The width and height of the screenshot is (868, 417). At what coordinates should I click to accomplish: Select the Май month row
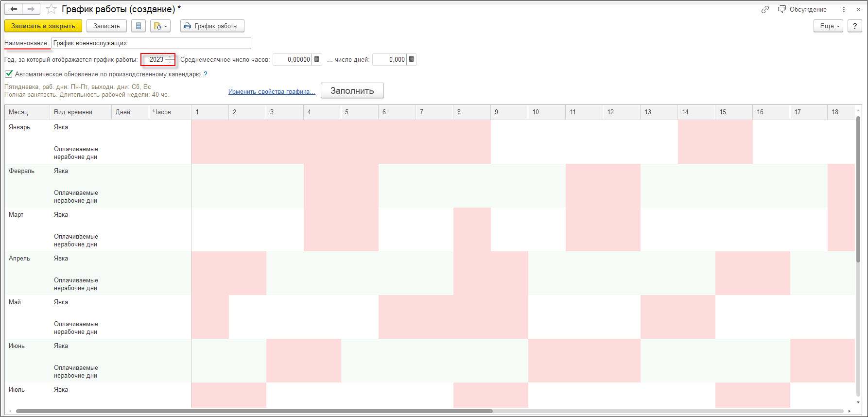coord(15,302)
